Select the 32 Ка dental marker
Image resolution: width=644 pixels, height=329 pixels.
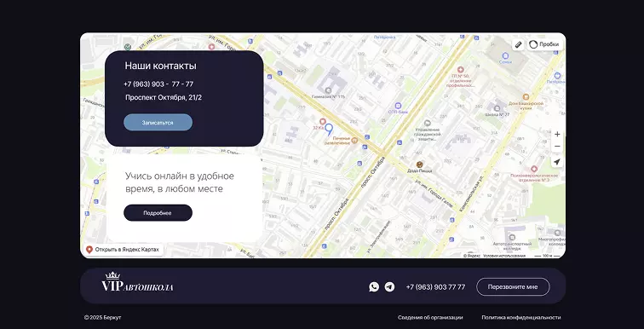tap(322, 122)
